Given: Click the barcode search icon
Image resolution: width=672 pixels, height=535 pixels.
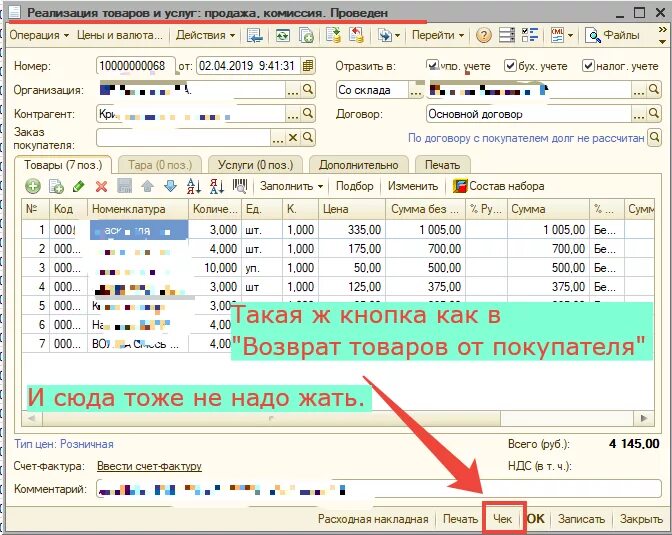Looking at the screenshot, I should [240, 186].
